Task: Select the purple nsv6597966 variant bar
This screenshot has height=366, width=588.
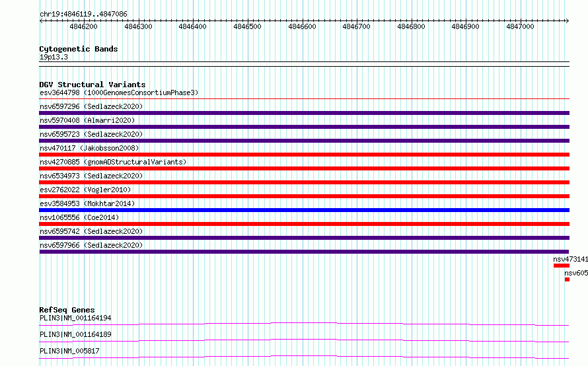Action: [x=304, y=252]
